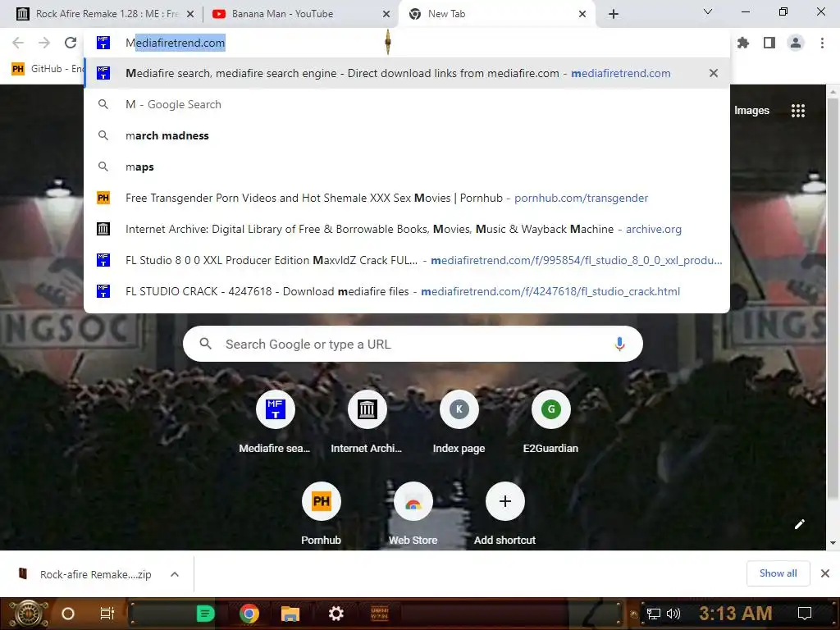The width and height of the screenshot is (840, 630).
Task: Open Chrome from the taskbar
Action: click(x=249, y=614)
